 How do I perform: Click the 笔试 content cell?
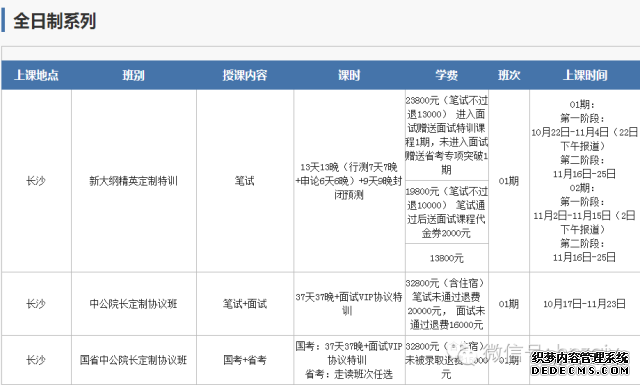click(x=244, y=181)
